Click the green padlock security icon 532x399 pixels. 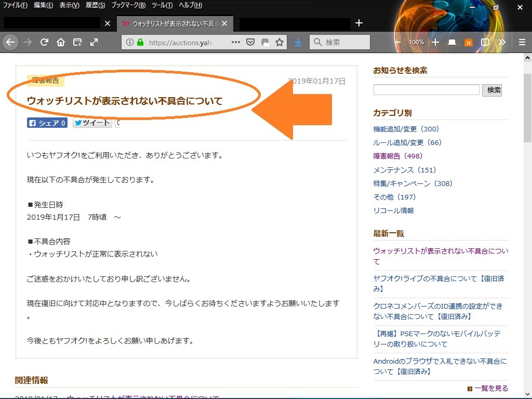[140, 42]
